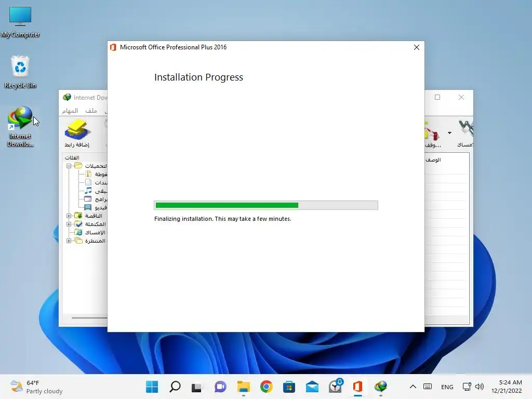Open Internet Download Manager desktop shortcut

pyautogui.click(x=20, y=127)
